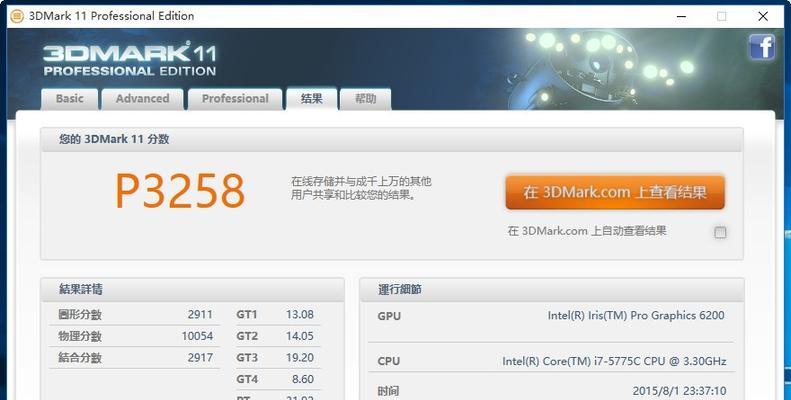
Task: Select the 物理分數 value 10054
Action: [197, 336]
